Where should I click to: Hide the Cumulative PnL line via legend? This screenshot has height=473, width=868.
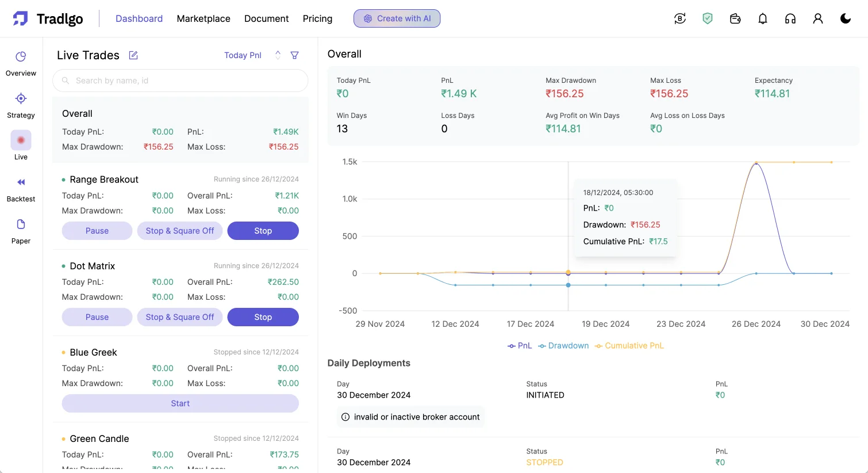point(629,345)
